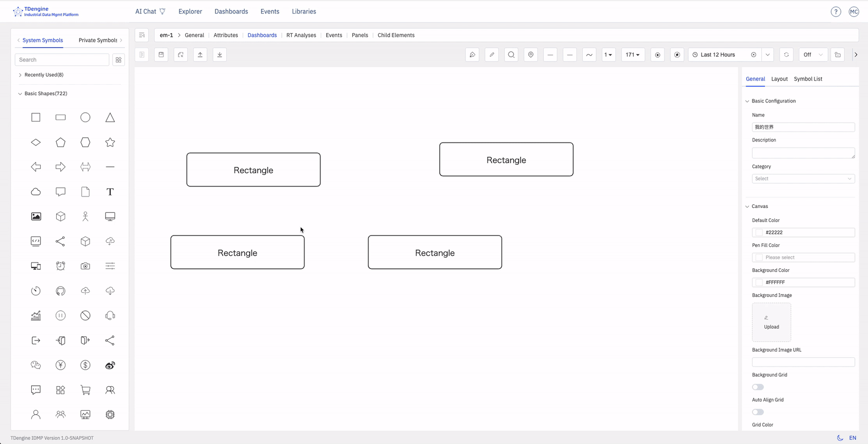Open the Category select dropdown
This screenshot has width=868, height=444.
[803, 178]
